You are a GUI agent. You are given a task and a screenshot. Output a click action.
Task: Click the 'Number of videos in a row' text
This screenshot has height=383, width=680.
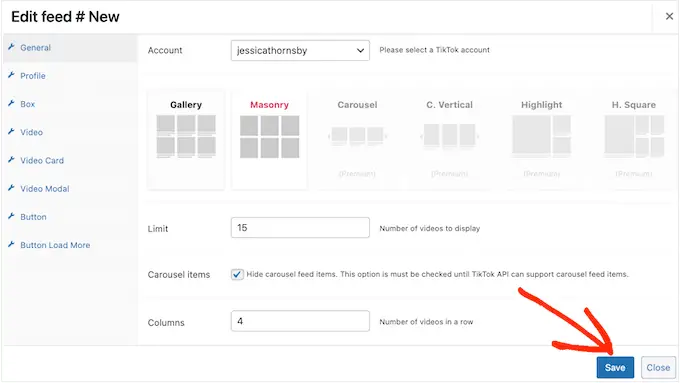[x=426, y=322]
